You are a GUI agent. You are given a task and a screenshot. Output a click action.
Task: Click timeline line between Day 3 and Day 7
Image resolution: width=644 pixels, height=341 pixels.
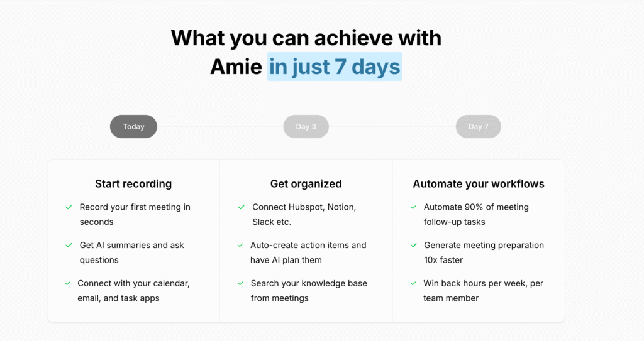point(392,127)
